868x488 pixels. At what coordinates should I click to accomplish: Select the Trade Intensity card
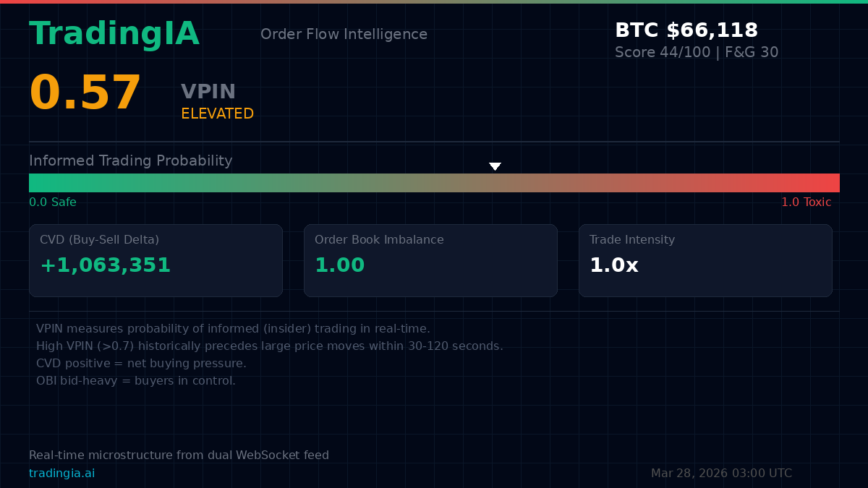click(705, 260)
